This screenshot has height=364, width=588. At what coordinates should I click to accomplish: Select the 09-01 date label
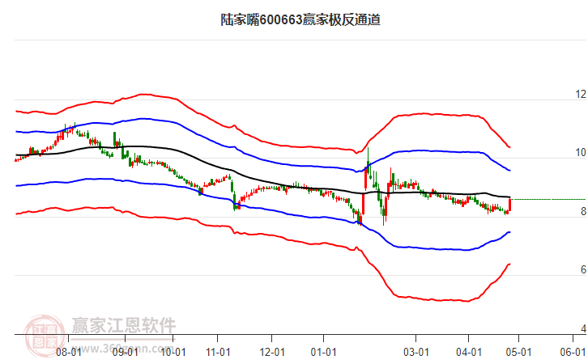point(126,352)
